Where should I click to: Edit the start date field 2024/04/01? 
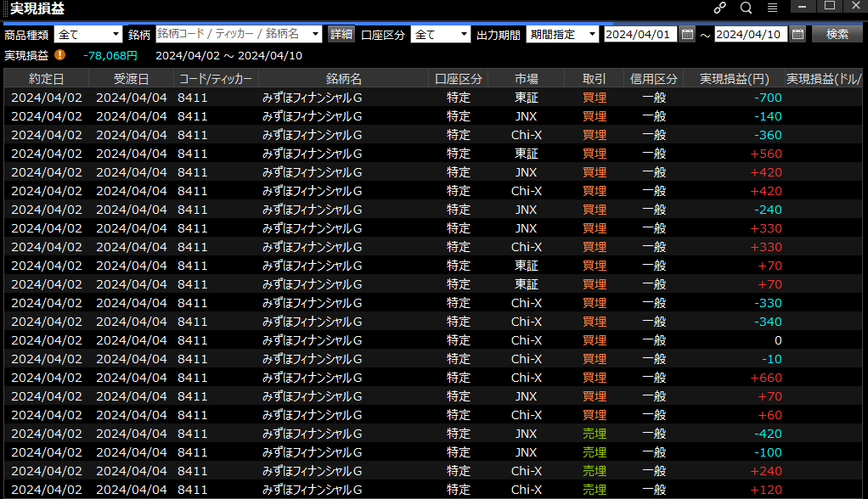640,34
